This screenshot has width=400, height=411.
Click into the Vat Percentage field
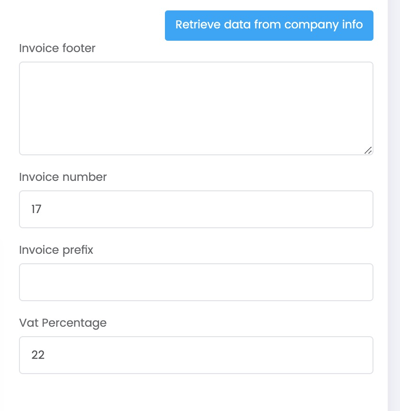click(196, 355)
